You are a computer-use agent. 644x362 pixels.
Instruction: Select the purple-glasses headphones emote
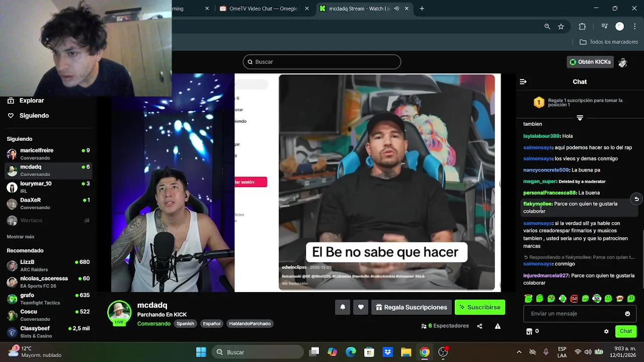click(x=597, y=299)
